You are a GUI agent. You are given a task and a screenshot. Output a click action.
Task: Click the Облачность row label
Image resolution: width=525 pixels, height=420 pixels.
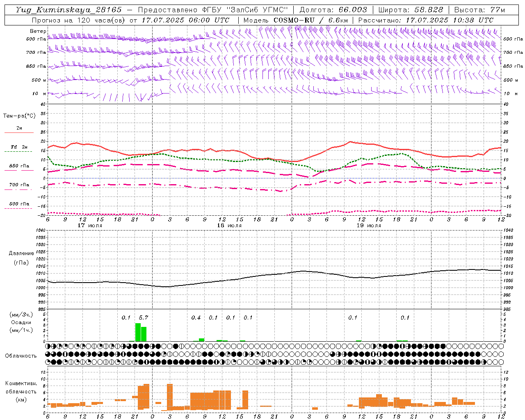click(x=21, y=356)
